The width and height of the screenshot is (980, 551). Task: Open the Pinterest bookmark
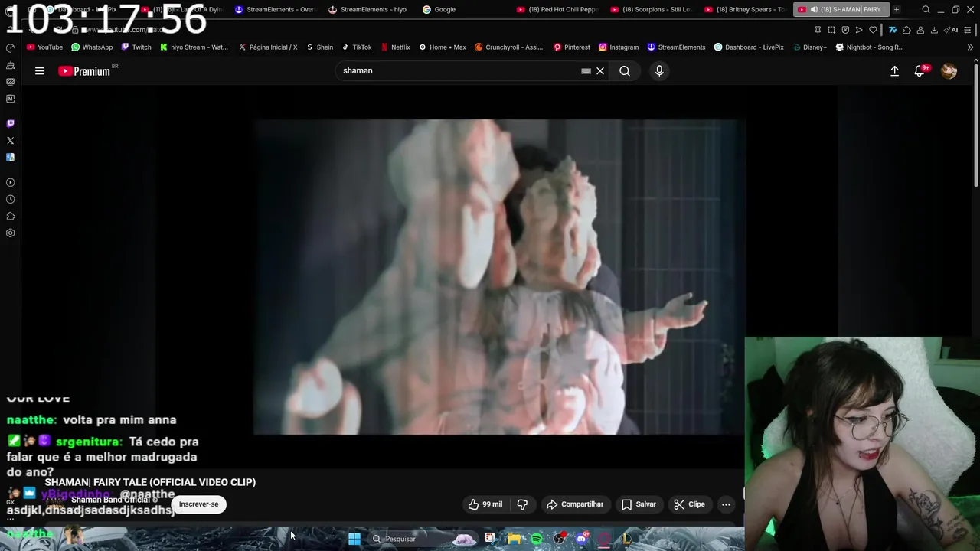(572, 47)
